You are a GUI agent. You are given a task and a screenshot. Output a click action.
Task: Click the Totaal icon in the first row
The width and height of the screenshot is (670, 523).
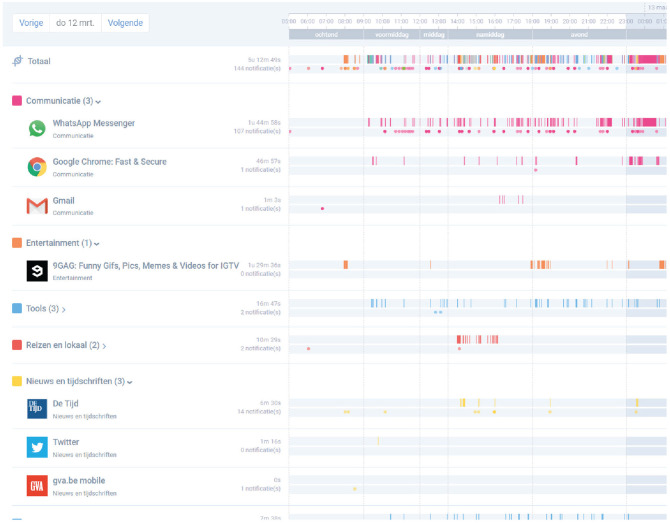pos(17,62)
